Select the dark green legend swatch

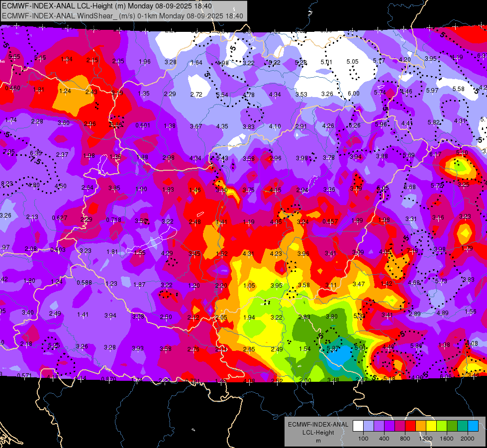coord(452,426)
